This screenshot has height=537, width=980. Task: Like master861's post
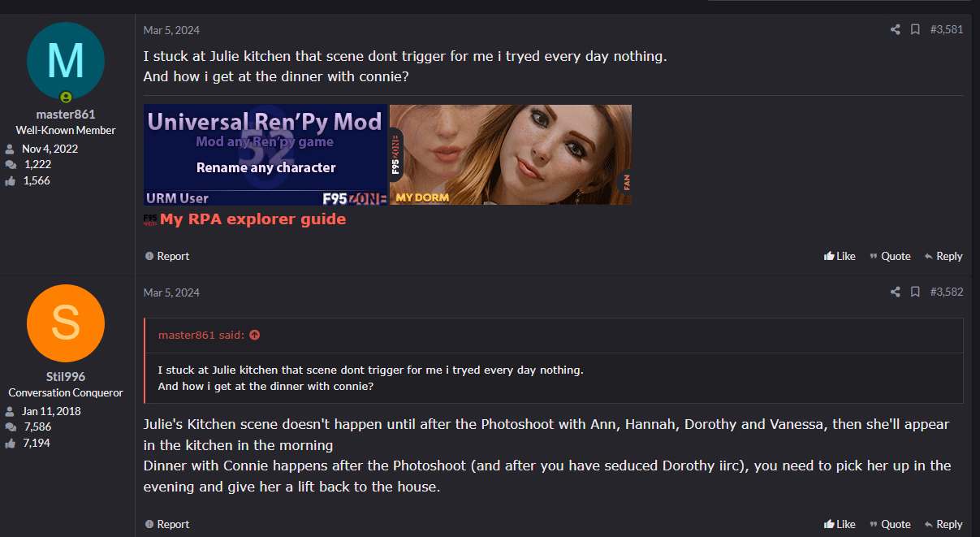tap(840, 256)
